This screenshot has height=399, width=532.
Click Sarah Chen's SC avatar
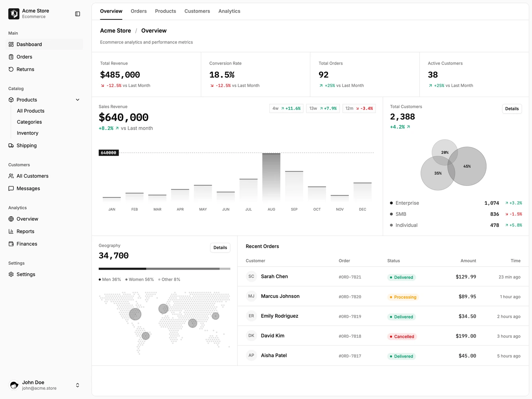pos(251,276)
